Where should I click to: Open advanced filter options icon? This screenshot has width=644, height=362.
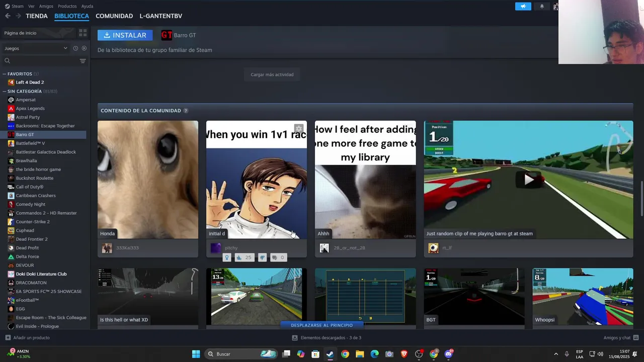click(83, 61)
